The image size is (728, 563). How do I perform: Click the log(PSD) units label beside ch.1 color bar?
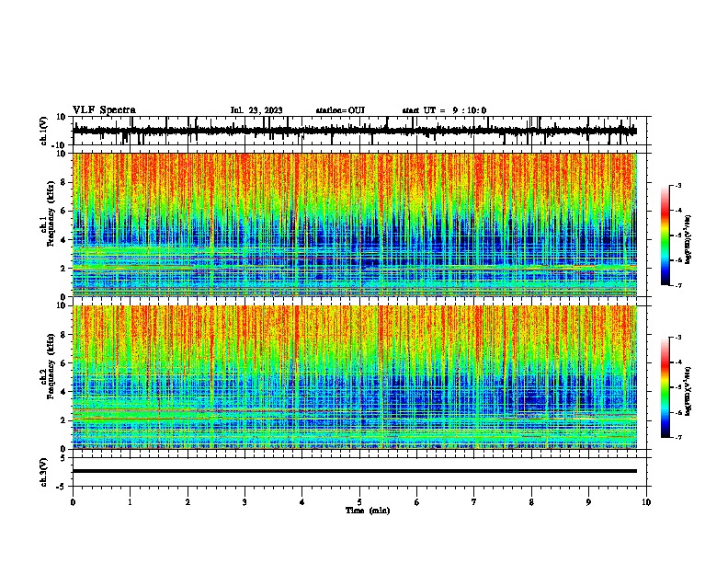688,239
